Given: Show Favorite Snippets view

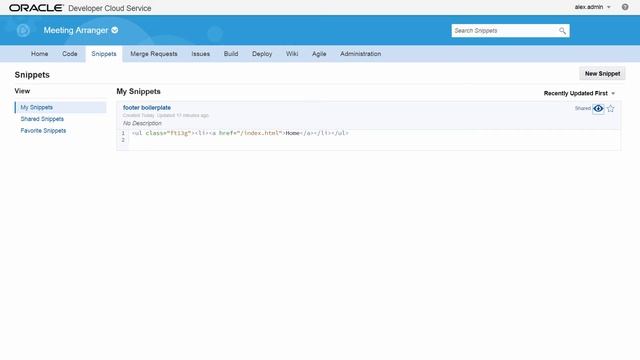Looking at the screenshot, I should (43, 131).
